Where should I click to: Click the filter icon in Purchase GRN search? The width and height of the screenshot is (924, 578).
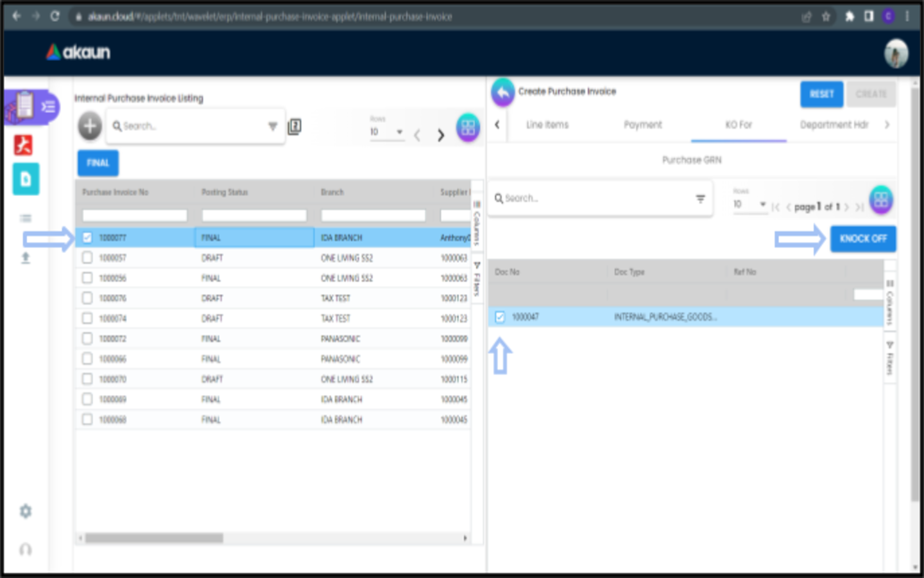click(700, 199)
